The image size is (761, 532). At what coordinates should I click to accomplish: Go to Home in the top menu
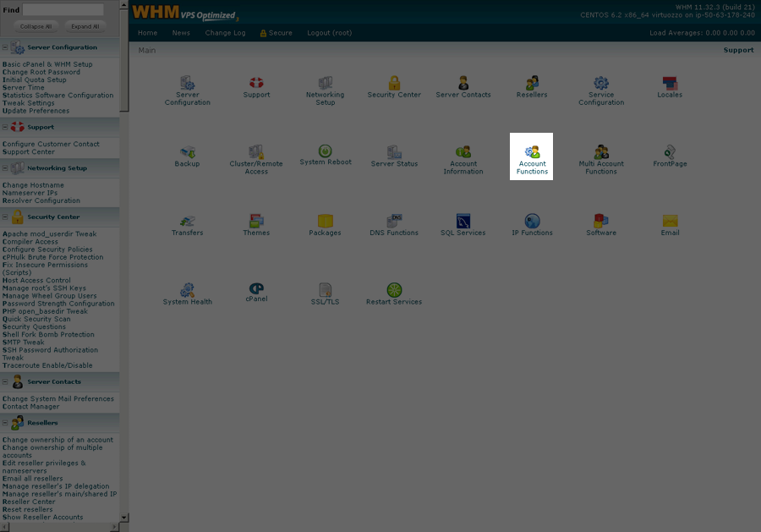(147, 33)
